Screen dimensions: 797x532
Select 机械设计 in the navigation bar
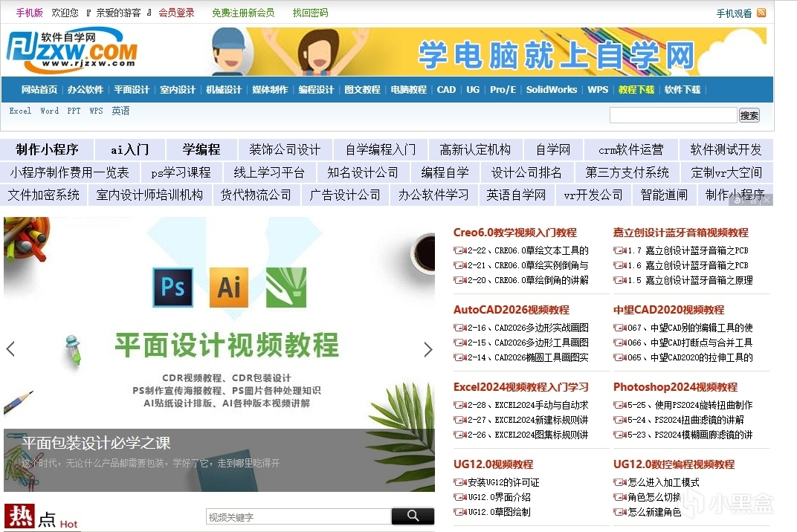pyautogui.click(x=224, y=89)
